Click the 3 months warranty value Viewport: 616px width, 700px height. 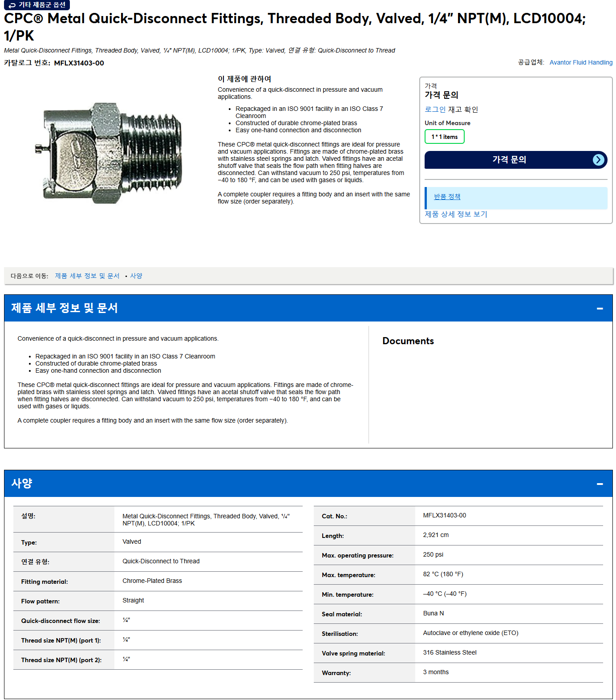[436, 672]
